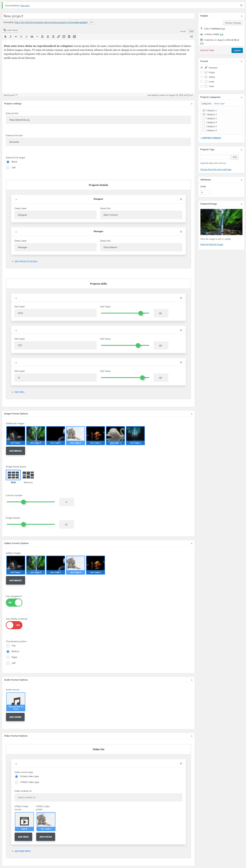
Task: Select the new-image-2 additional image thumbnail
Action: point(115,435)
